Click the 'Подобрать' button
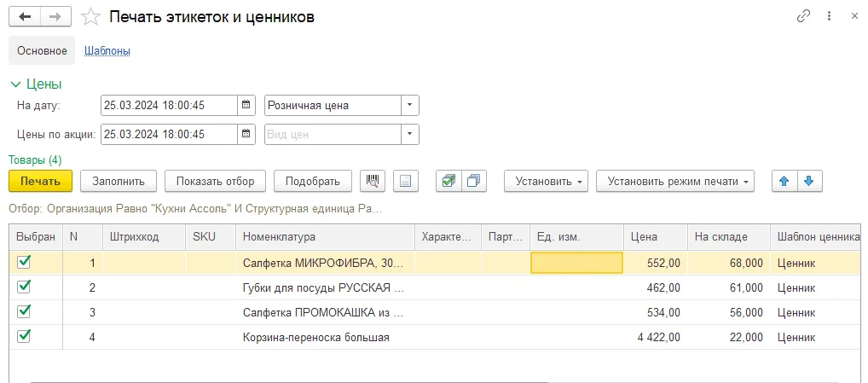This screenshot has width=868, height=383. (x=313, y=181)
